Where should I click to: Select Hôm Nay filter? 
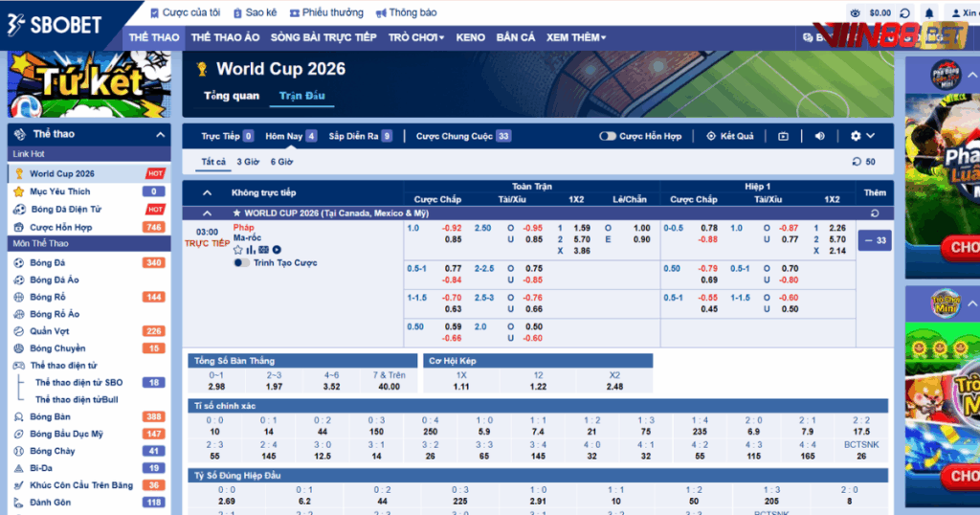pyautogui.click(x=291, y=136)
